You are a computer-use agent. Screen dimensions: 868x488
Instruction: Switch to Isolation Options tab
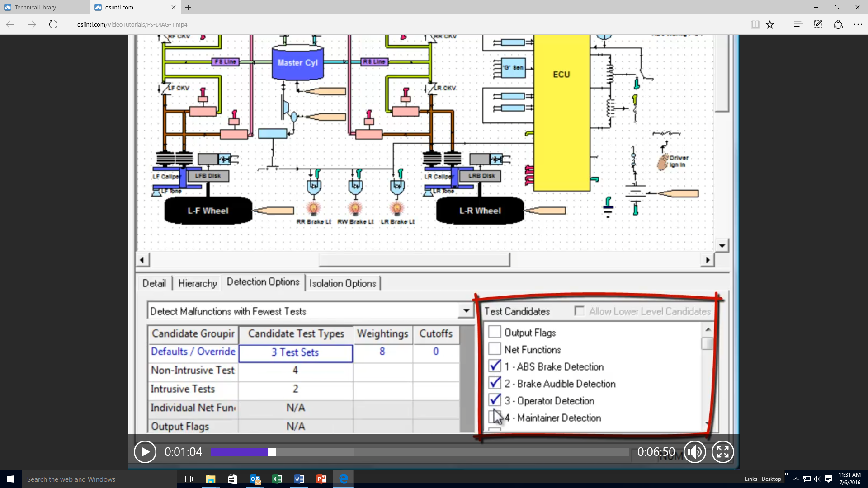(342, 283)
